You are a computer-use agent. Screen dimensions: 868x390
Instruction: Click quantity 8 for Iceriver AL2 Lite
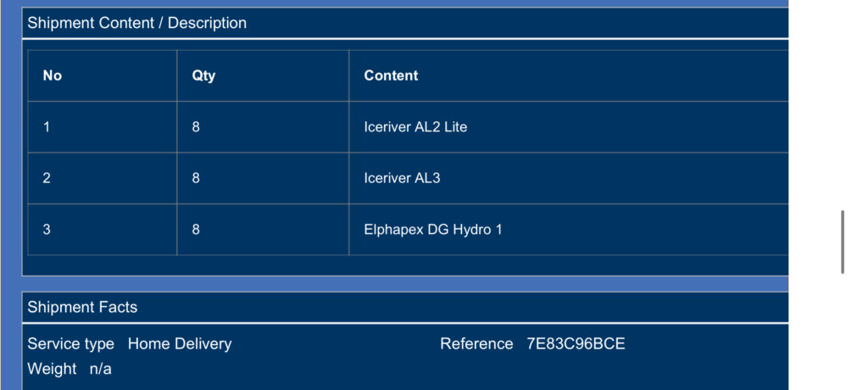click(196, 127)
